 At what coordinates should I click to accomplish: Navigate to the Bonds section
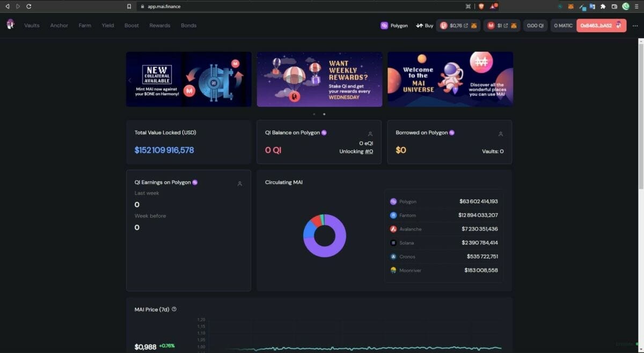[x=188, y=26]
